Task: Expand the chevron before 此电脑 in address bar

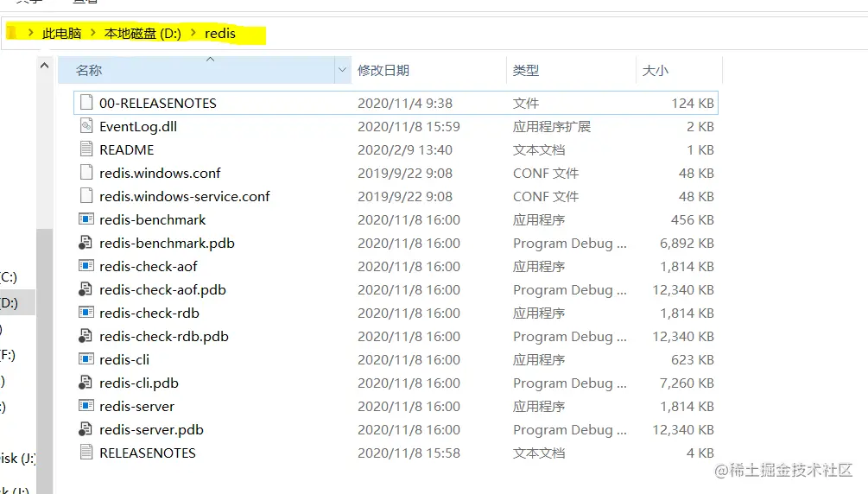Action: (x=30, y=33)
